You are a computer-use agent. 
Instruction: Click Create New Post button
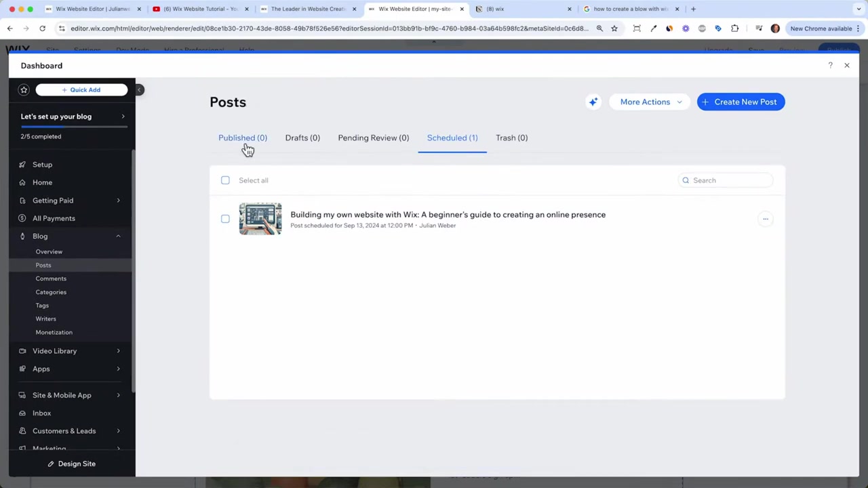pyautogui.click(x=741, y=102)
